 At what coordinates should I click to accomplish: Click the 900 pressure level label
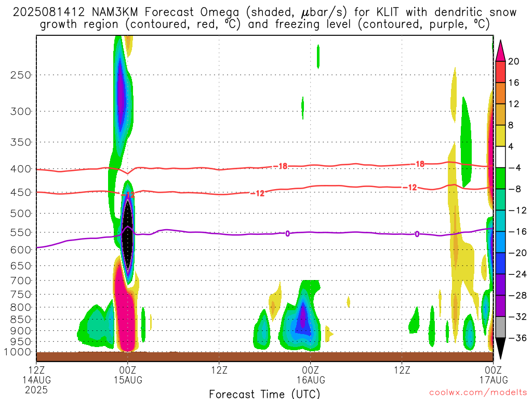[21, 331]
